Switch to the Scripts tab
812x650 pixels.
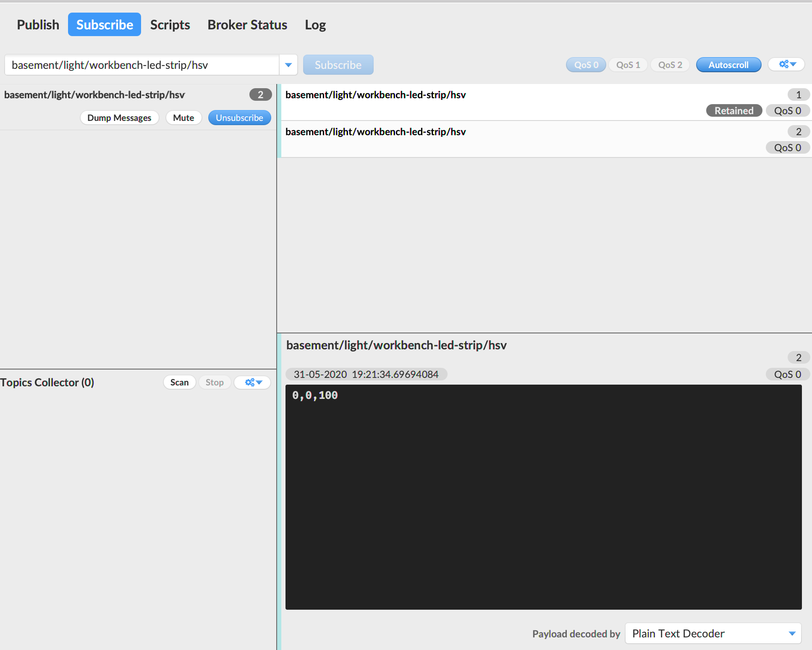(170, 24)
